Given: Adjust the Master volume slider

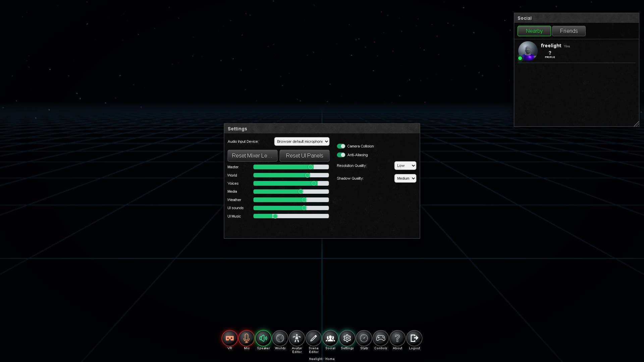Looking at the screenshot, I should point(291,167).
